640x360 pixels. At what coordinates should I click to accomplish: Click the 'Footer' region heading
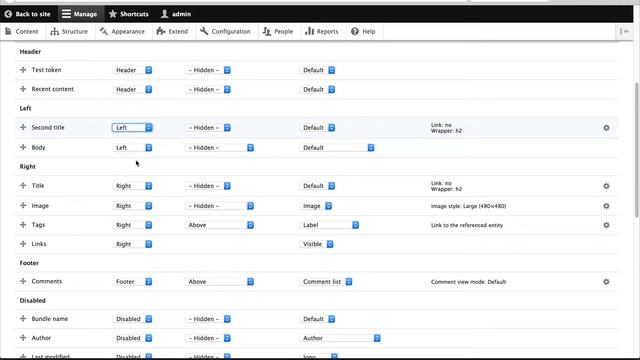click(29, 263)
